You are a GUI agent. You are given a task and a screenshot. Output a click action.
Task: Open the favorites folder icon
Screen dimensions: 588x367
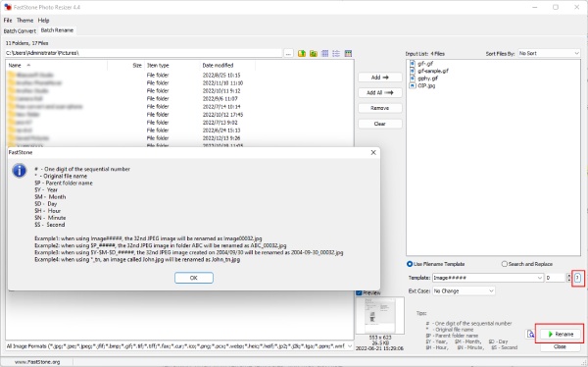pyautogui.click(x=314, y=54)
